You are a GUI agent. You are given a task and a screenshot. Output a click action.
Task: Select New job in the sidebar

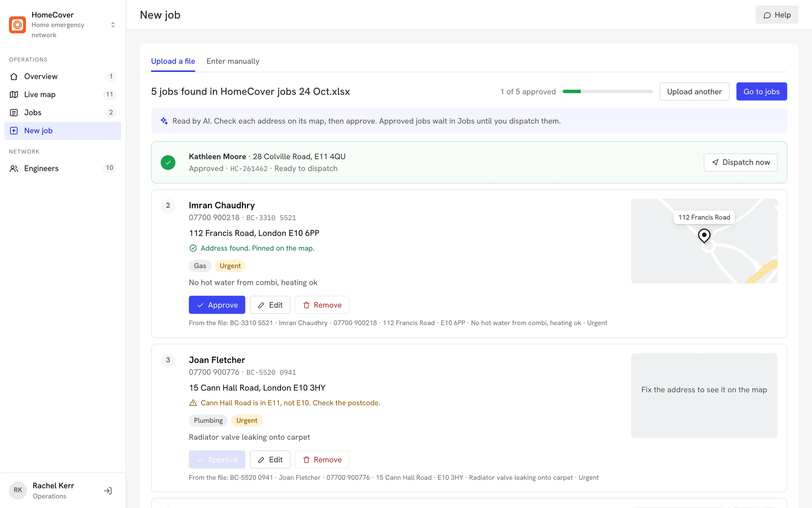(x=63, y=130)
